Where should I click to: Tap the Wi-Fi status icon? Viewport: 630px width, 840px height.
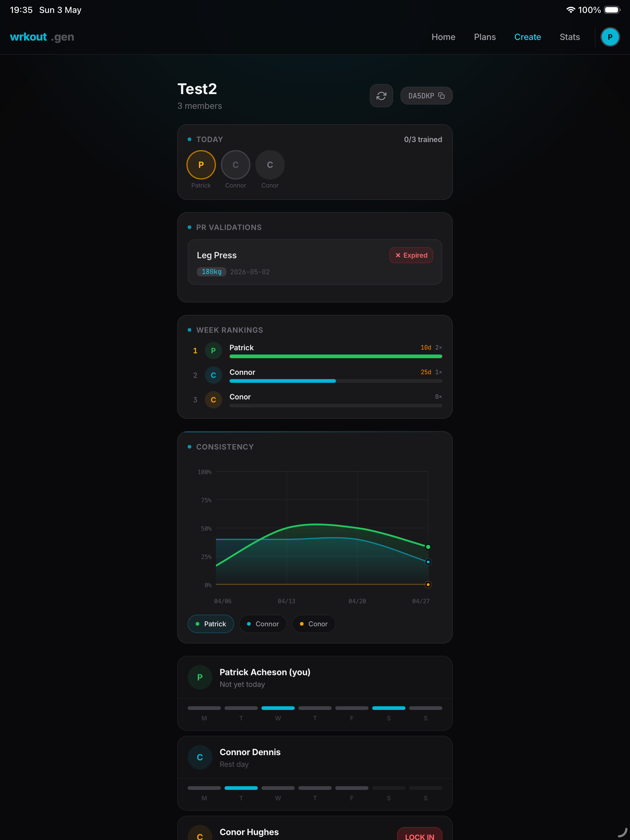tap(570, 10)
